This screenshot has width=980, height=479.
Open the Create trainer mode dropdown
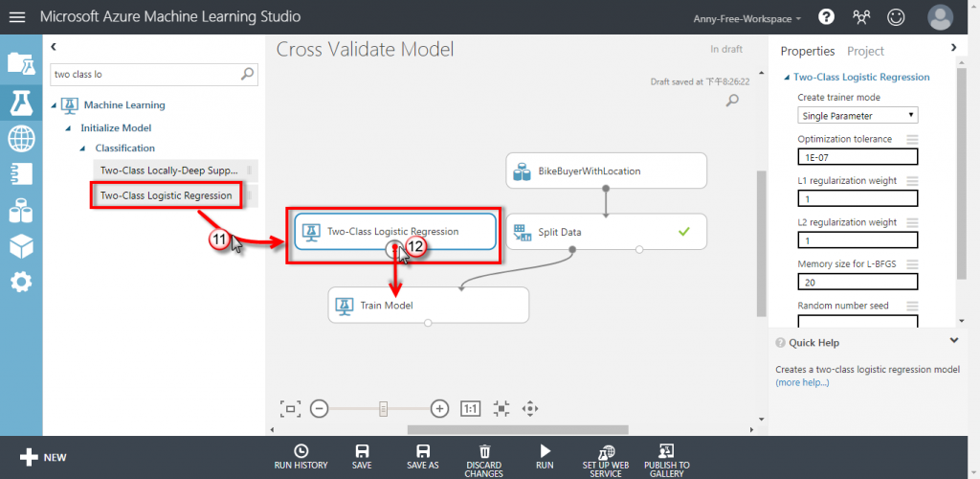click(857, 116)
